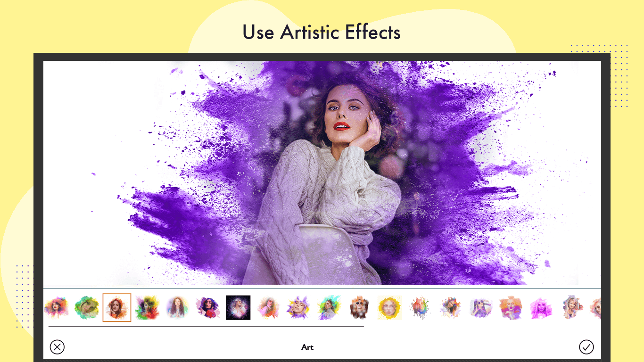This screenshot has width=644, height=362.
Task: Click the effects strip horizontal scrollbar
Action: (x=206, y=326)
